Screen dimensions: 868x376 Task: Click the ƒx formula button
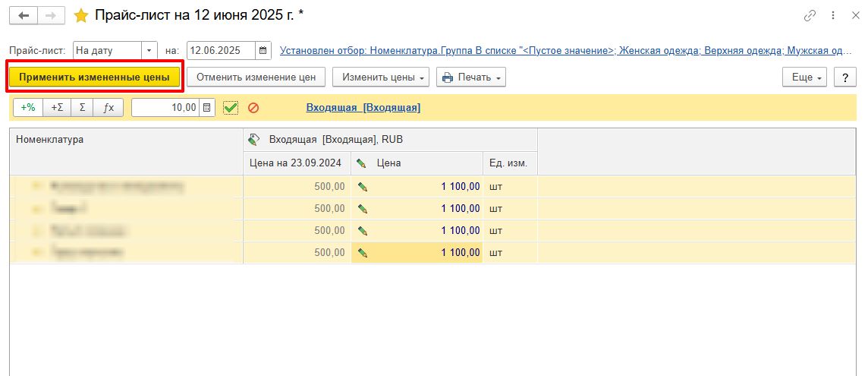108,108
